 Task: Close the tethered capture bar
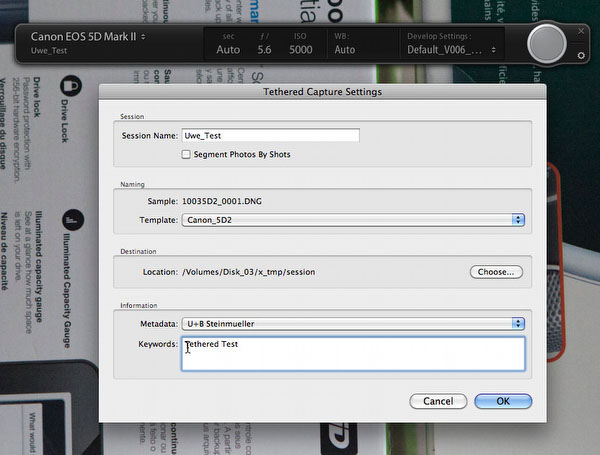(x=582, y=30)
